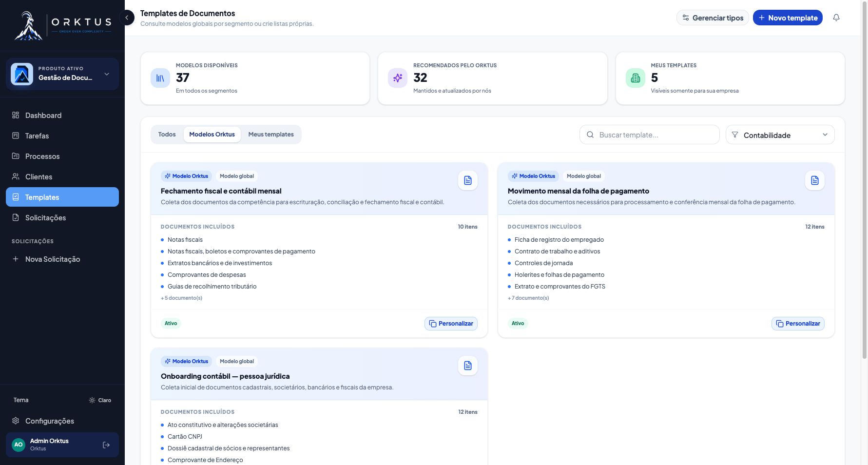Open the Contabilidade segment filter

click(x=780, y=135)
